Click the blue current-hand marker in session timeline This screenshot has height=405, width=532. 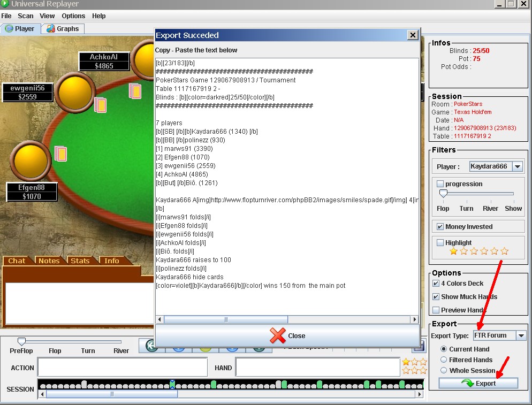pyautogui.click(x=172, y=384)
